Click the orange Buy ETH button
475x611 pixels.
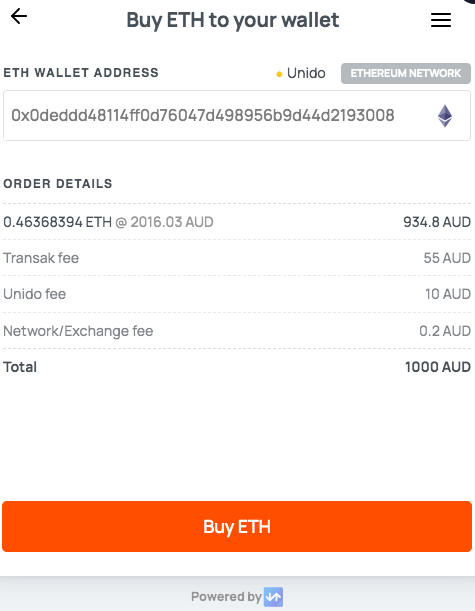(x=237, y=526)
